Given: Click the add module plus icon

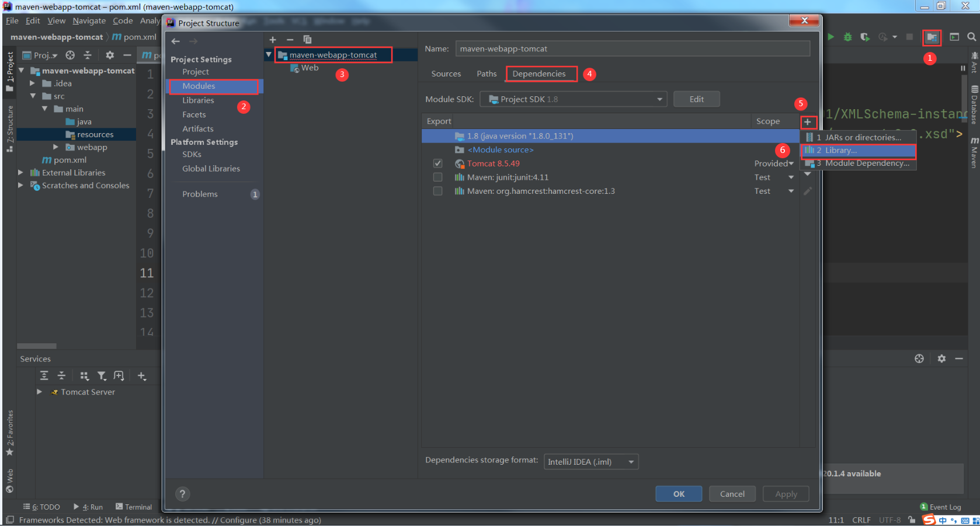Looking at the screenshot, I should click(x=272, y=40).
